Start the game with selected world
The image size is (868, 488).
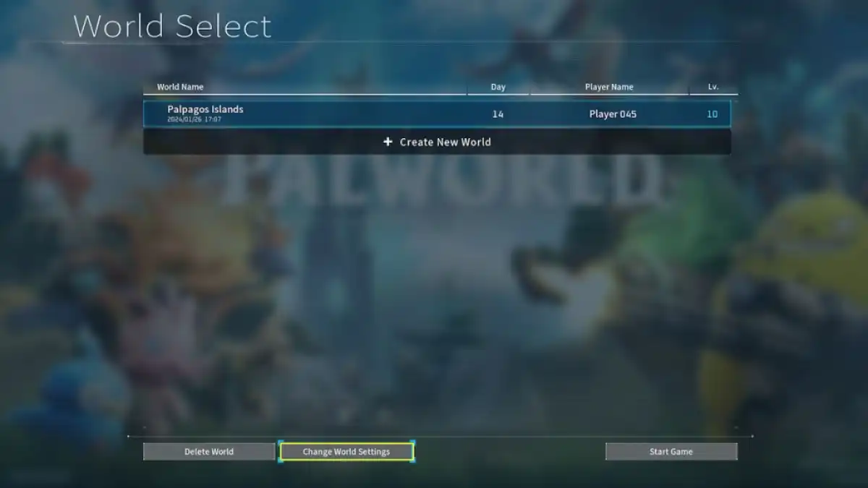671,452
